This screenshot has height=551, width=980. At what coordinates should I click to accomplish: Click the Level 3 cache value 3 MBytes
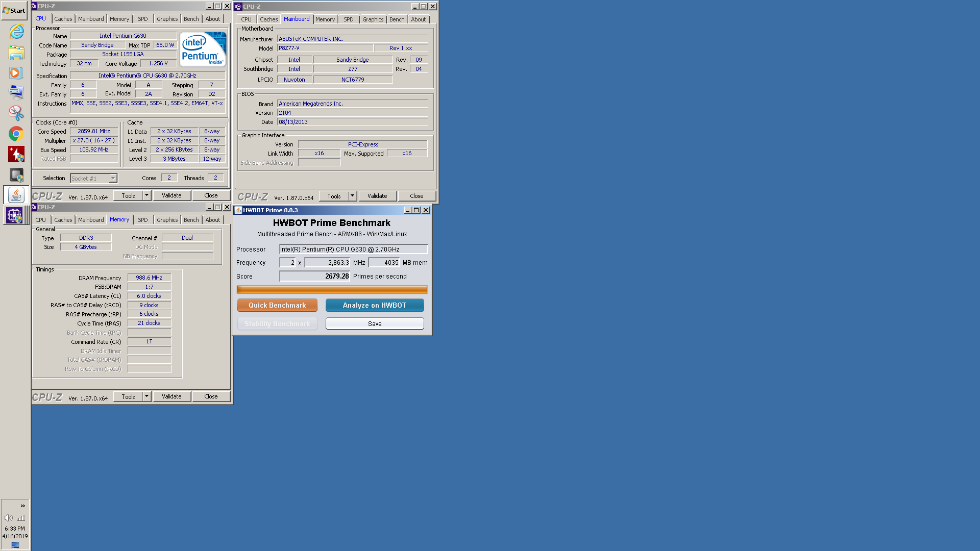click(174, 159)
